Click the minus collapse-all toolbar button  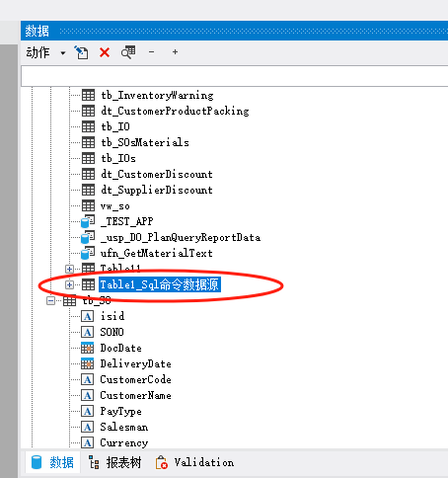click(151, 52)
